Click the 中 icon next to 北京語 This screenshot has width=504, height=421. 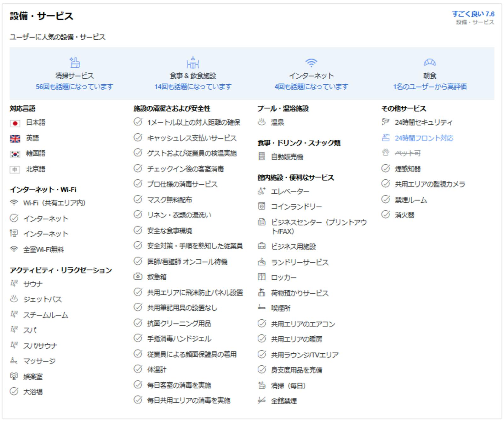point(15,170)
